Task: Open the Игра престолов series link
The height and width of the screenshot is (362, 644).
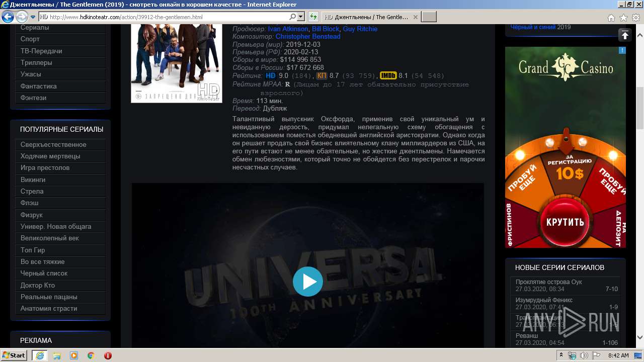Action: [x=60, y=167]
